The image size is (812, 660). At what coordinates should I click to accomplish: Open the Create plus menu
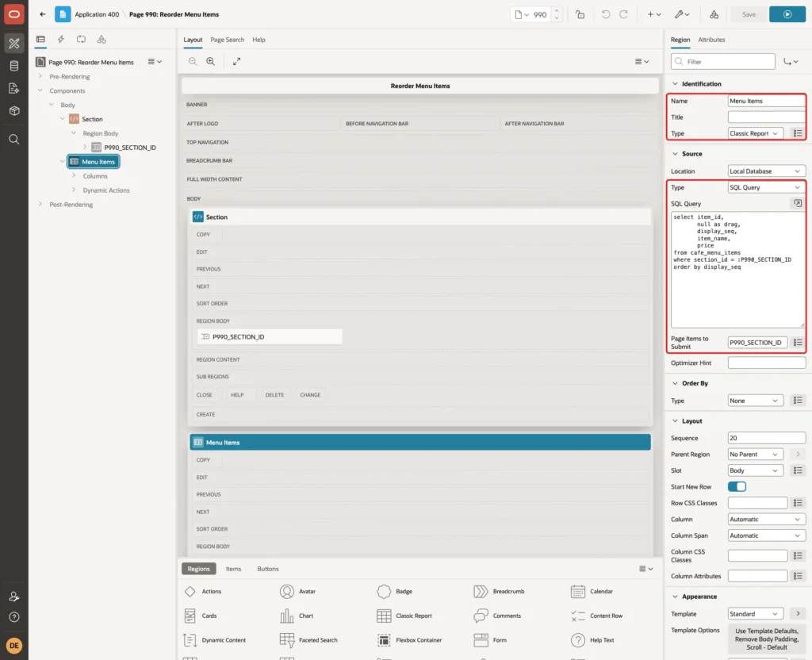[654, 14]
